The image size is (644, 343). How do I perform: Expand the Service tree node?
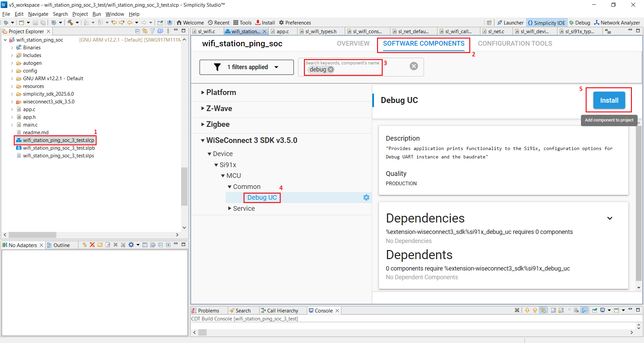[x=229, y=208]
